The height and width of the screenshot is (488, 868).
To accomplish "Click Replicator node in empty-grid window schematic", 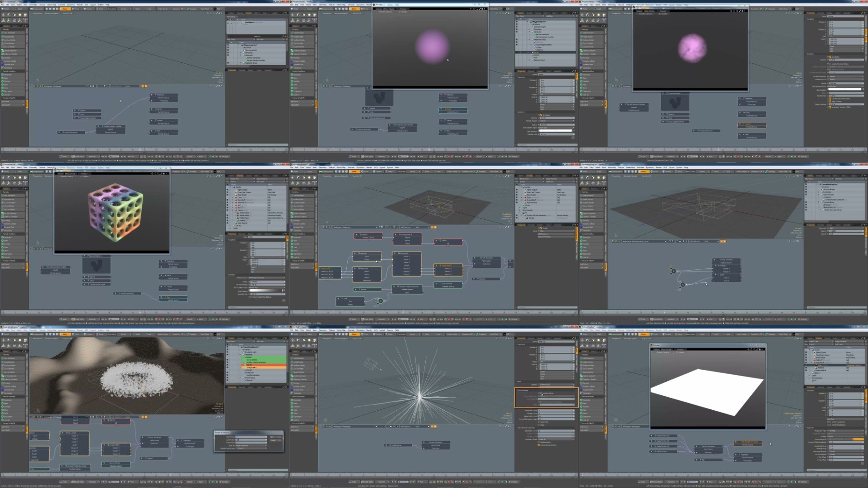I will click(x=163, y=98).
